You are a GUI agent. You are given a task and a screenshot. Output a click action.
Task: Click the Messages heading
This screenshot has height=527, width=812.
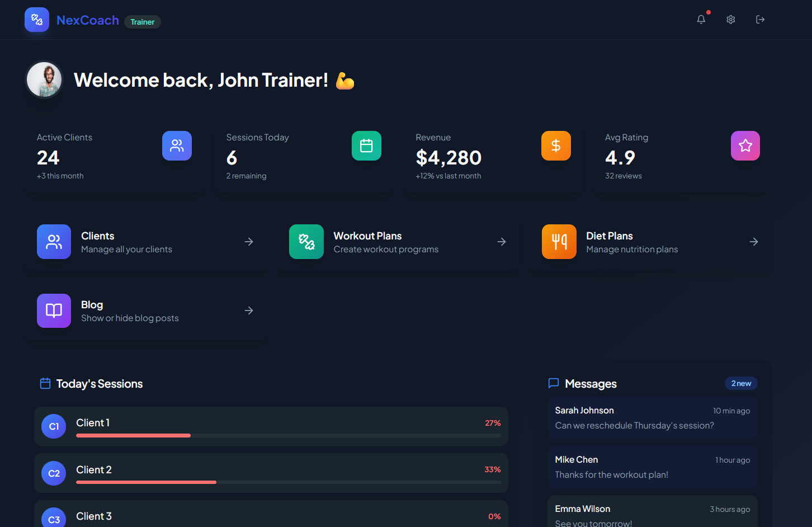coord(591,384)
